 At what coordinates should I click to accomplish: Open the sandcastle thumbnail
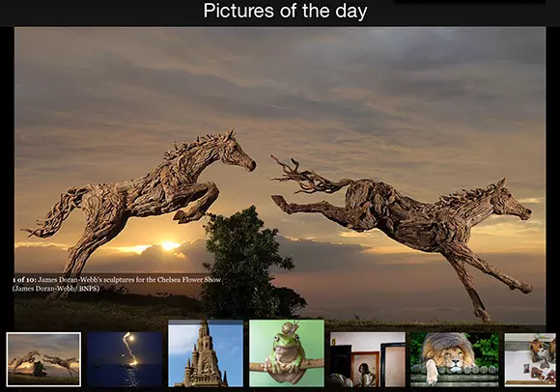tap(206, 353)
